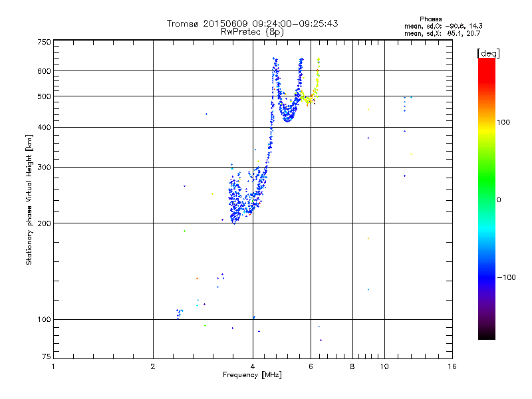Select the 'RwPretec (8p)' subtitle text
Viewport: 532px width, 399px height.
pos(252,32)
